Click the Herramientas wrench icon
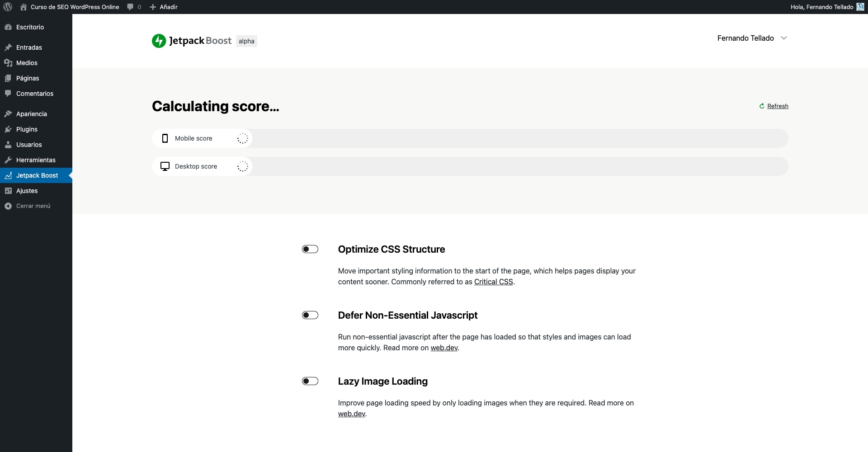 tap(8, 160)
